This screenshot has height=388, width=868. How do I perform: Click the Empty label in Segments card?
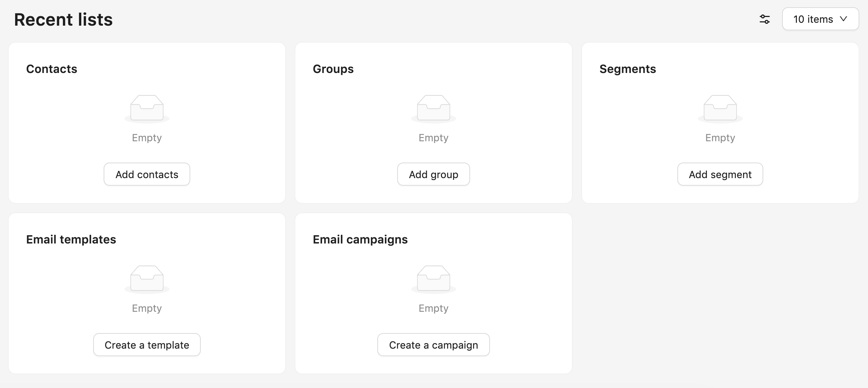720,138
